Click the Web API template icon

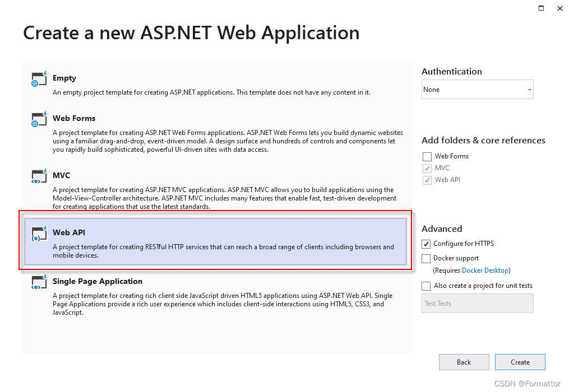39,233
